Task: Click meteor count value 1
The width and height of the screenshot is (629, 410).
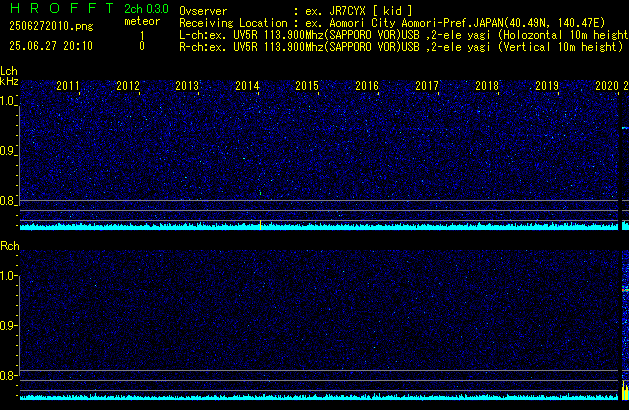Action: (x=142, y=36)
